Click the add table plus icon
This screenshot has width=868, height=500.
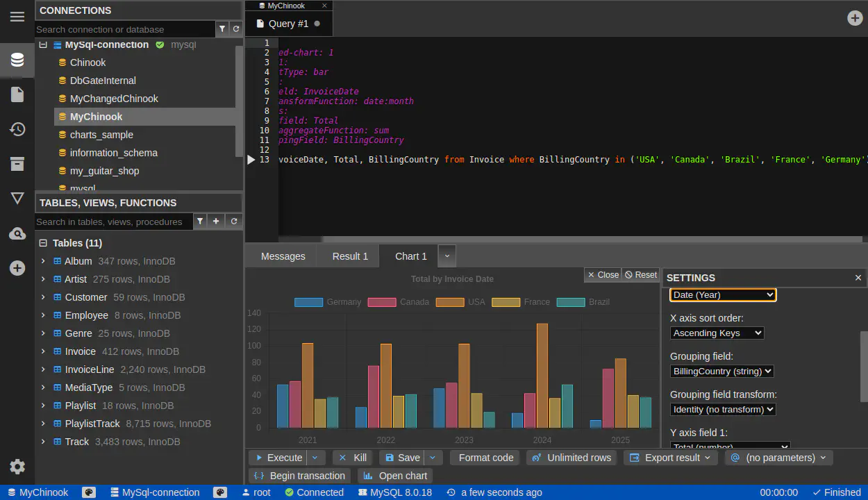pyautogui.click(x=216, y=222)
